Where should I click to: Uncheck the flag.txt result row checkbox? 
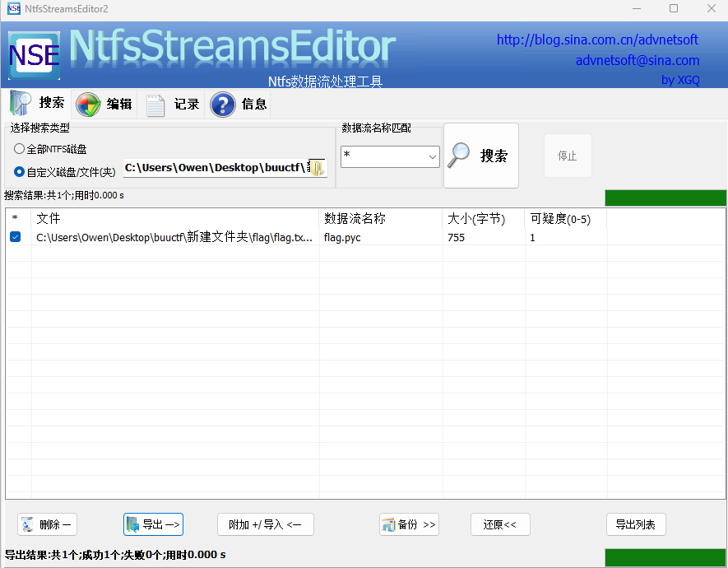[16, 237]
